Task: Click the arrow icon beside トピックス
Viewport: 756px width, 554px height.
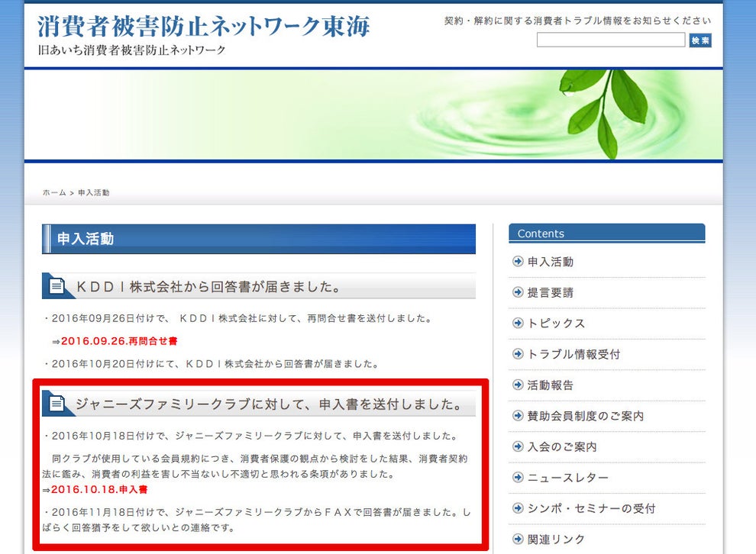Action: click(x=517, y=323)
